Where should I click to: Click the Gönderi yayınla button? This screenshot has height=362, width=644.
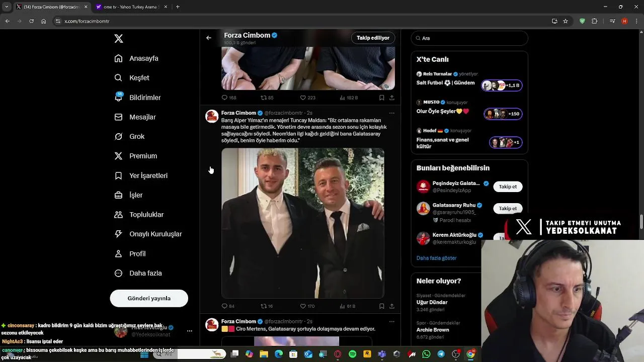pos(149,298)
